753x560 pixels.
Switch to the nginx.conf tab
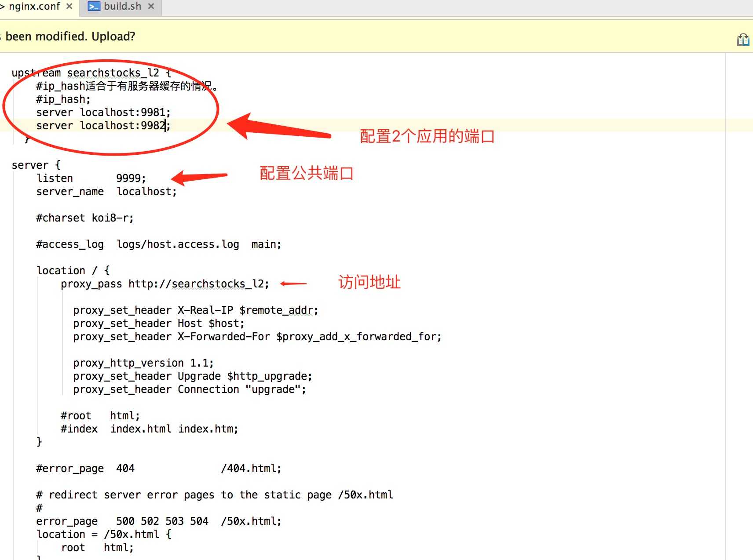(x=34, y=7)
